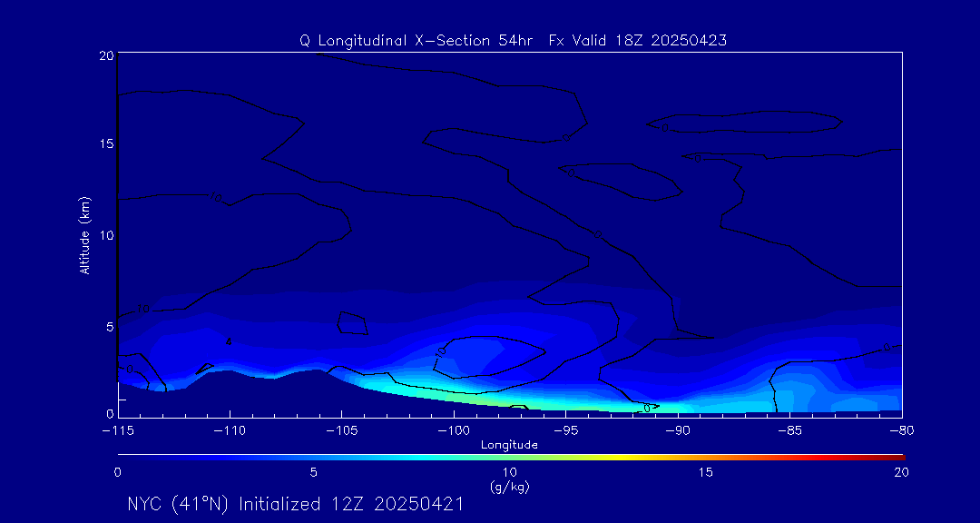The height and width of the screenshot is (523, 980).
Task: Select longitude tick label "-110"
Action: [230, 430]
